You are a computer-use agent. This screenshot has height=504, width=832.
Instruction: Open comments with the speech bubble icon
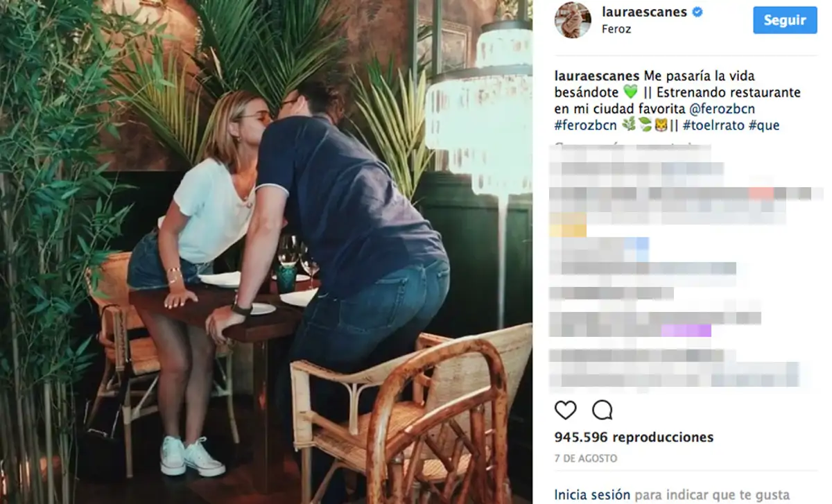coord(603,410)
